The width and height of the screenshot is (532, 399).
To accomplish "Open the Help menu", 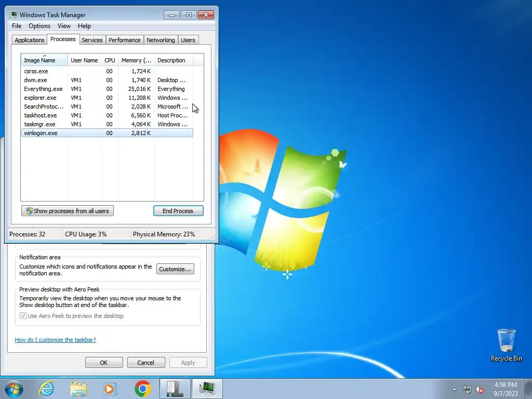I will [x=84, y=26].
